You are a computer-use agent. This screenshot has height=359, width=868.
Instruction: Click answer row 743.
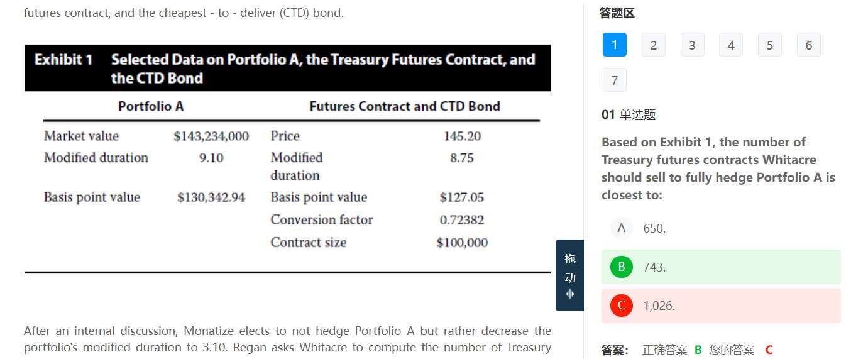(721, 267)
